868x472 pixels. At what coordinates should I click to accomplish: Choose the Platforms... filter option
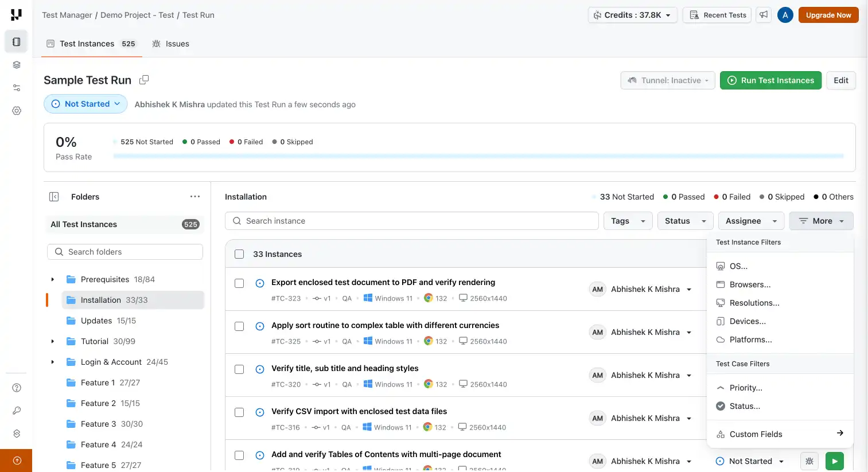pos(780,340)
